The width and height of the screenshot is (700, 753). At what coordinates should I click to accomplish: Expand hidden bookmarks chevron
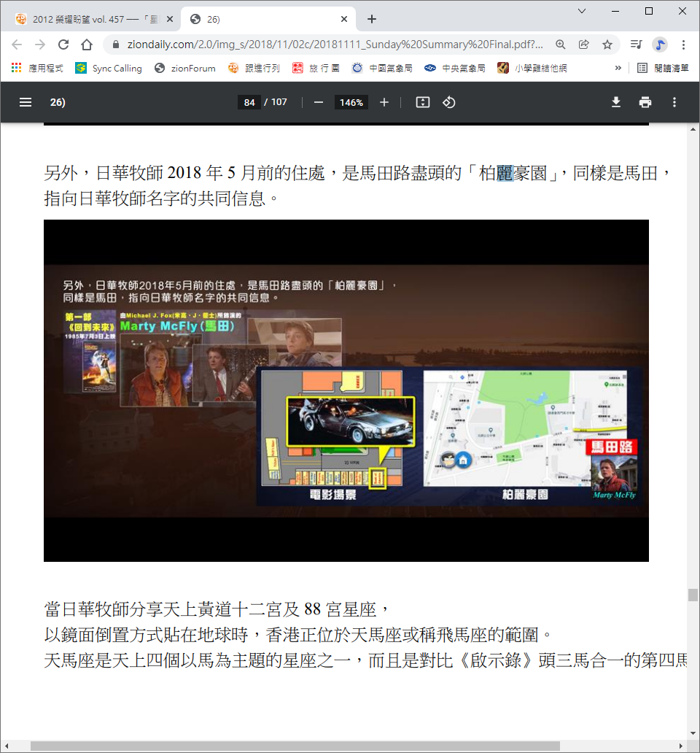[618, 68]
